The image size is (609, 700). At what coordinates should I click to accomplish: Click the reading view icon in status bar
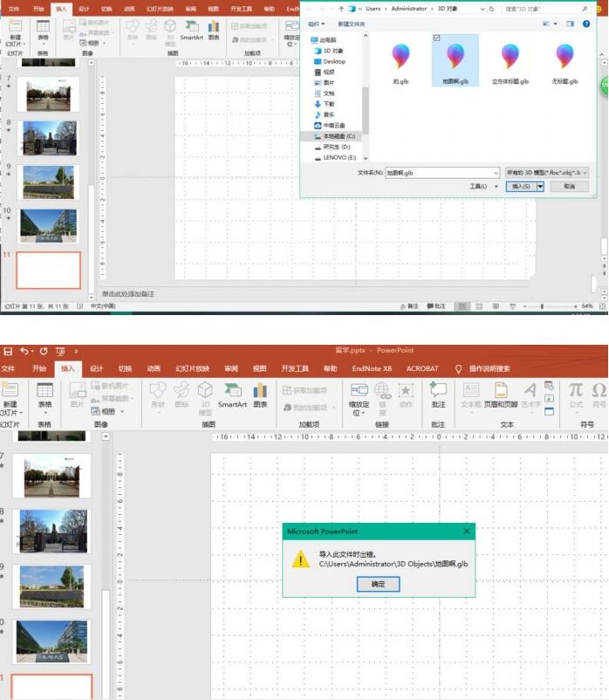496,306
